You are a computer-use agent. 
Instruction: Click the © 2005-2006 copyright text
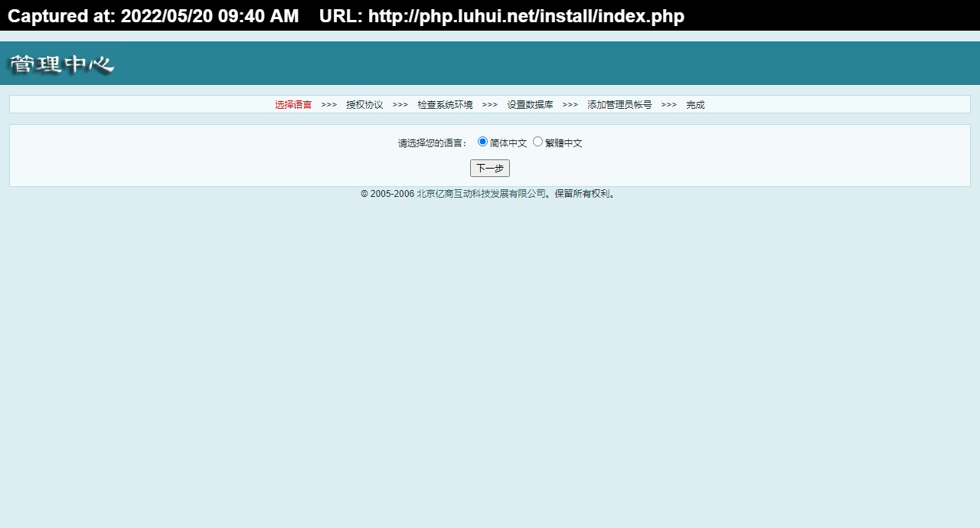coord(387,194)
